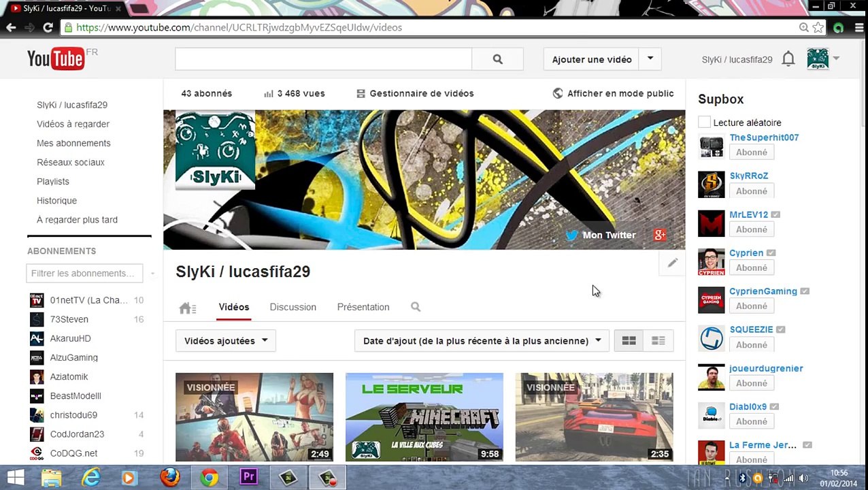Click the browser address bar URL

pyautogui.click(x=239, y=27)
